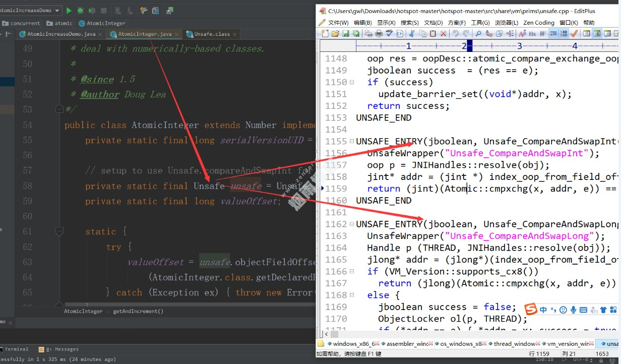This screenshot has width=621, height=364.
Task: Click the Cut scissors icon in EditPlus
Action: (411, 34)
